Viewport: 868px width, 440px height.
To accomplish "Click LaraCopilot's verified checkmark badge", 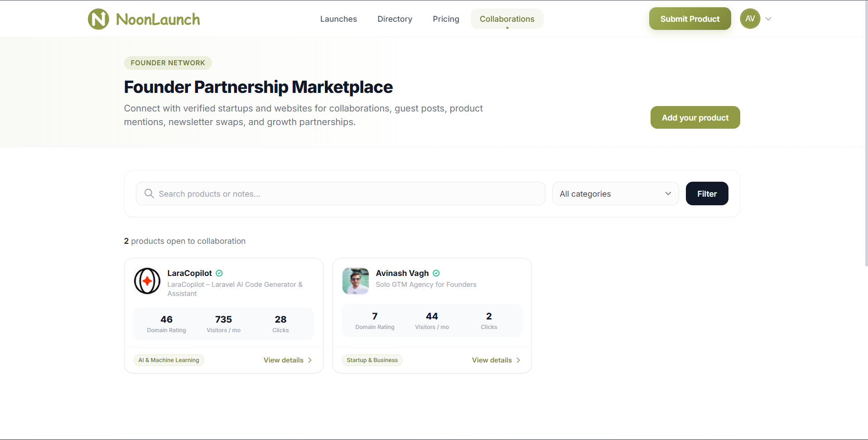I will pyautogui.click(x=219, y=273).
